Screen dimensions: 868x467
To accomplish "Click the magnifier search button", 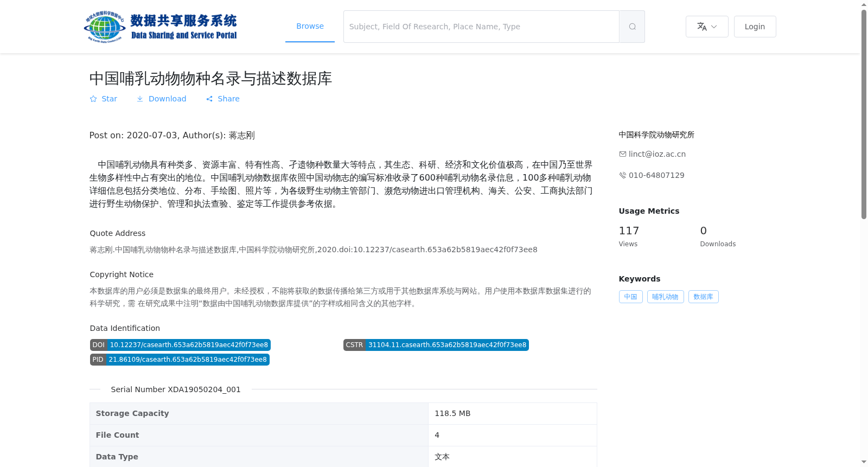I will (632, 27).
